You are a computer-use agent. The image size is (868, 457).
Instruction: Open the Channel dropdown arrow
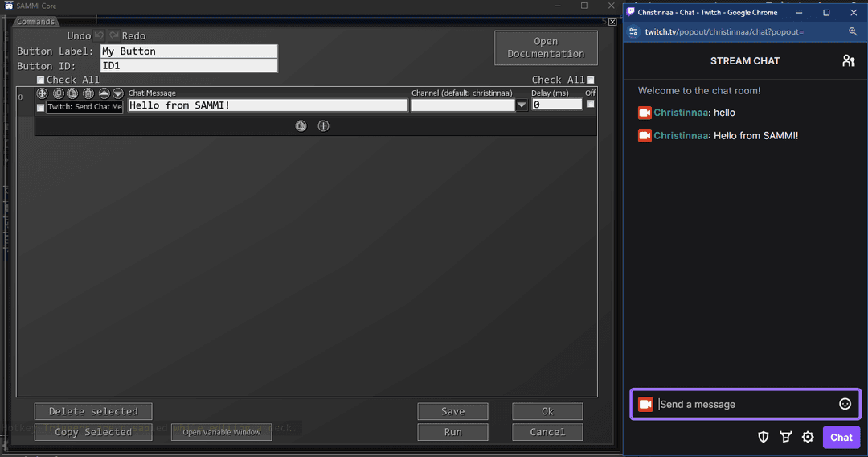[522, 105]
